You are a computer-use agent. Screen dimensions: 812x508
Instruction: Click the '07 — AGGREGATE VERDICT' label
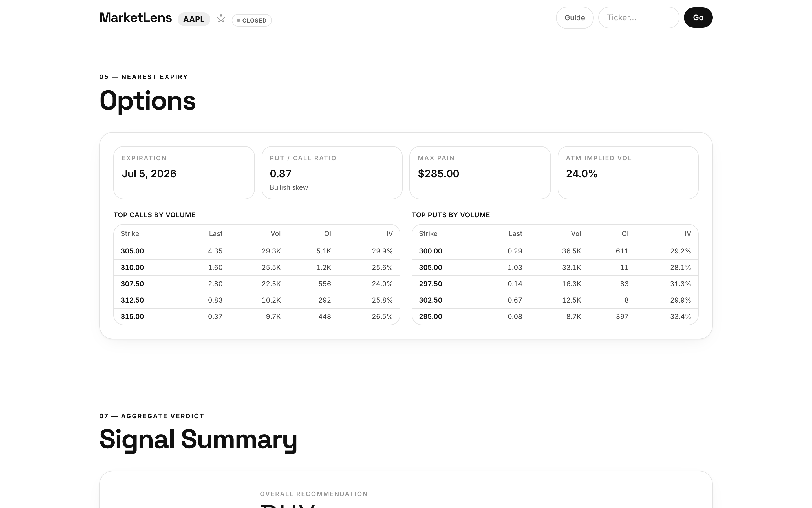(x=152, y=416)
